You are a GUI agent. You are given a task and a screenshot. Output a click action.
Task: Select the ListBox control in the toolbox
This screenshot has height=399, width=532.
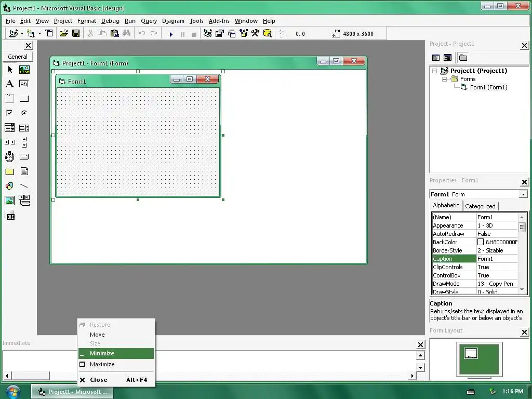(x=24, y=128)
